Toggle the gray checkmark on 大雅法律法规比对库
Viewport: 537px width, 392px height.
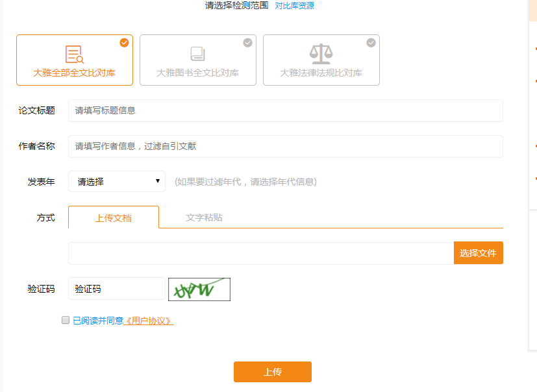pos(371,43)
